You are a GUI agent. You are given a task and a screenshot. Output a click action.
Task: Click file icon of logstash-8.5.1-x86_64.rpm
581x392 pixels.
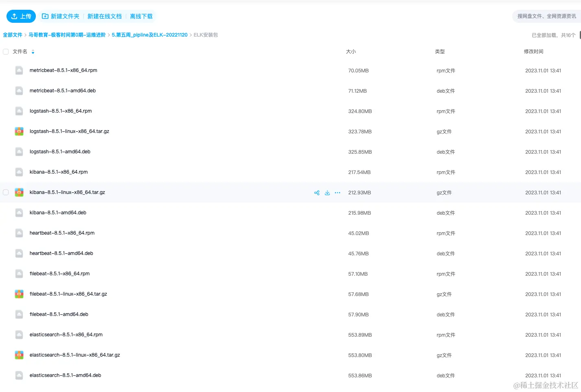point(19,111)
